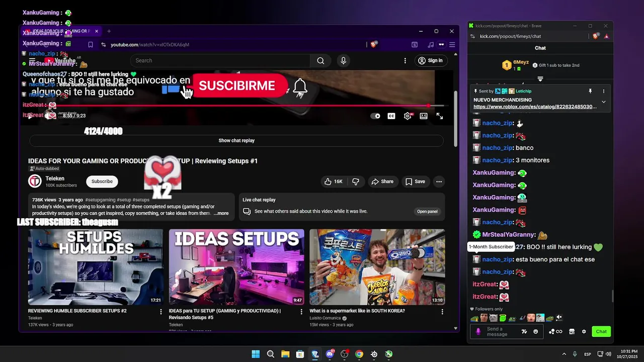The width and height of the screenshot is (644, 362).
Task: Open panel for live chat replay
Action: 427,212
